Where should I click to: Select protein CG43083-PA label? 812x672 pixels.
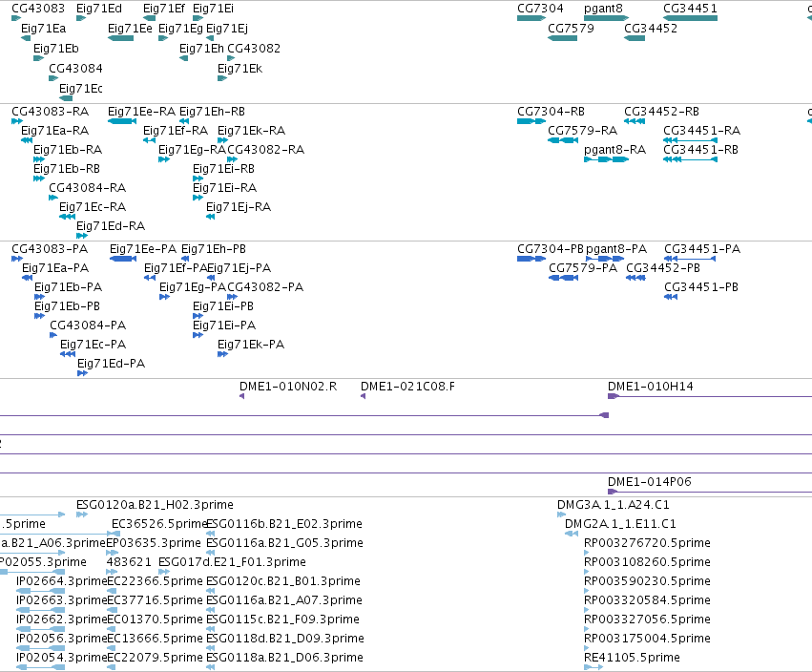click(50, 249)
